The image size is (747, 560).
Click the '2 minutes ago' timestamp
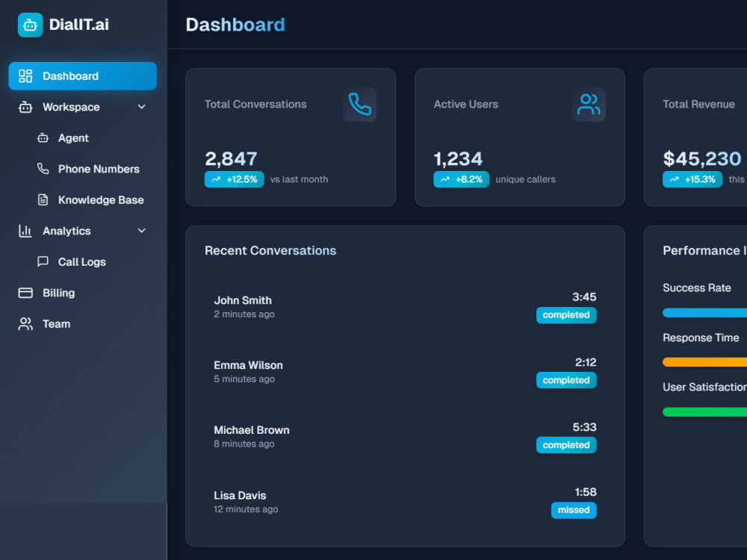(x=244, y=314)
